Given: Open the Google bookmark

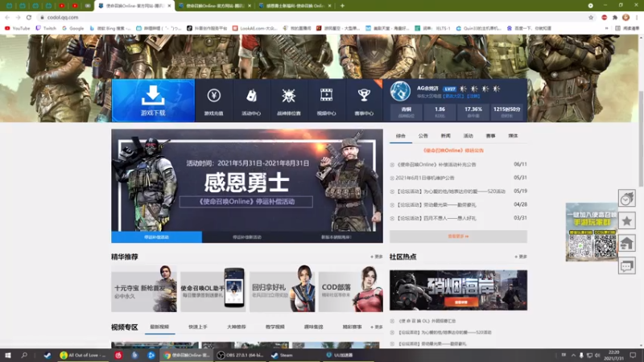Looking at the screenshot, I should pos(73,28).
